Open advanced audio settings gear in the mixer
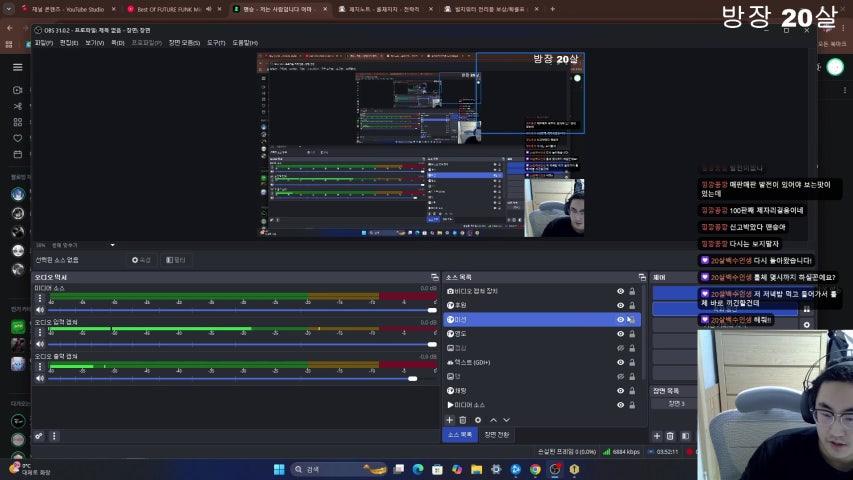Viewport: 853px width, 480px height. (39, 436)
